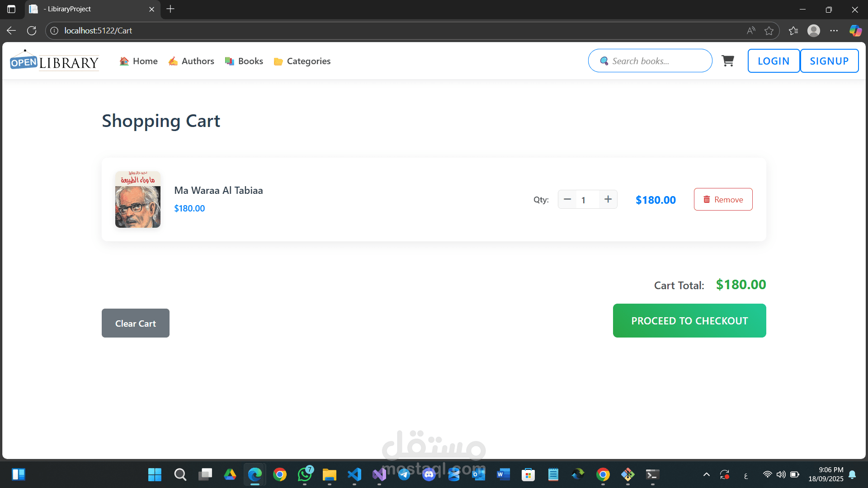The height and width of the screenshot is (488, 868).
Task: Select the LibiraryProject tab
Action: tap(93, 9)
